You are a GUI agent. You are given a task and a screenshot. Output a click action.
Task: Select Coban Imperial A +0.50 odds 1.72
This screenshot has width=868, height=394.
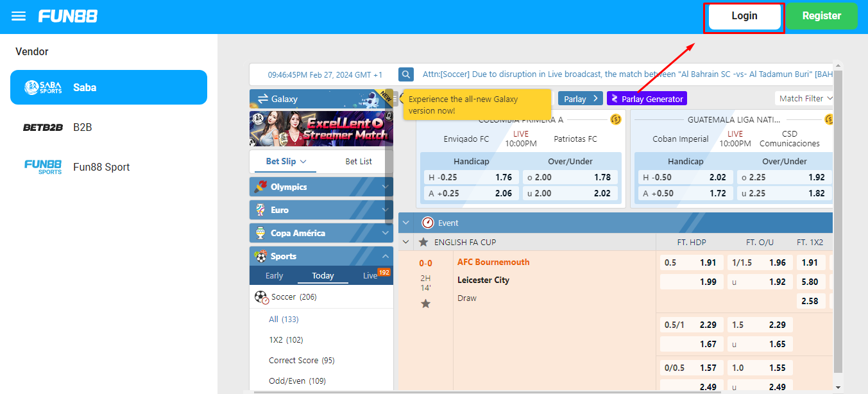click(685, 193)
